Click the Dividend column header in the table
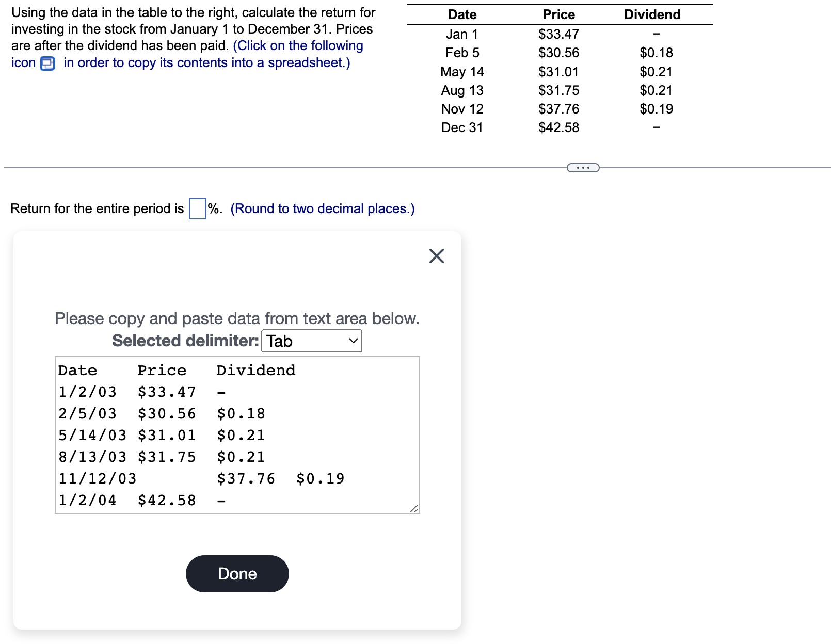Screen dimensions: 831x644 click(x=652, y=14)
